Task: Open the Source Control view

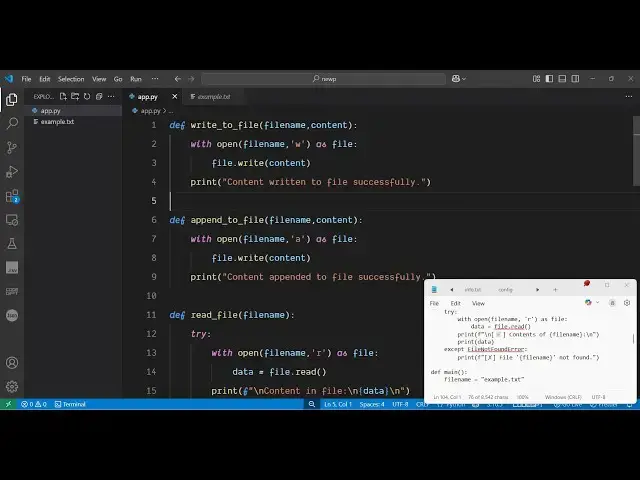Action: pos(12,147)
